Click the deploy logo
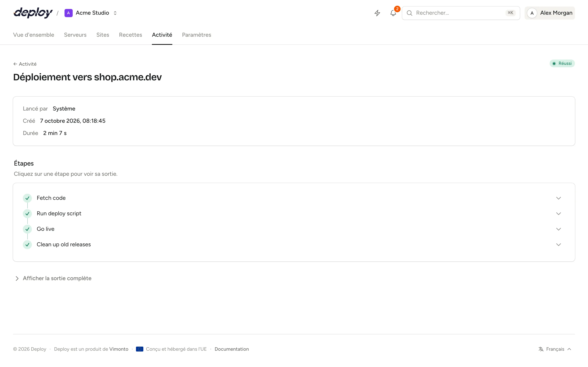Viewport: 588px width, 367px height. [x=33, y=13]
